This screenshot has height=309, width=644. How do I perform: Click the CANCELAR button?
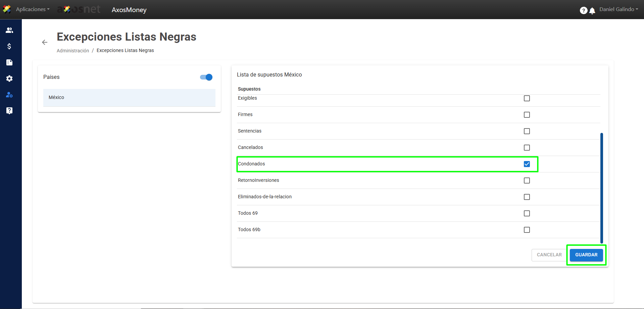coord(549,255)
